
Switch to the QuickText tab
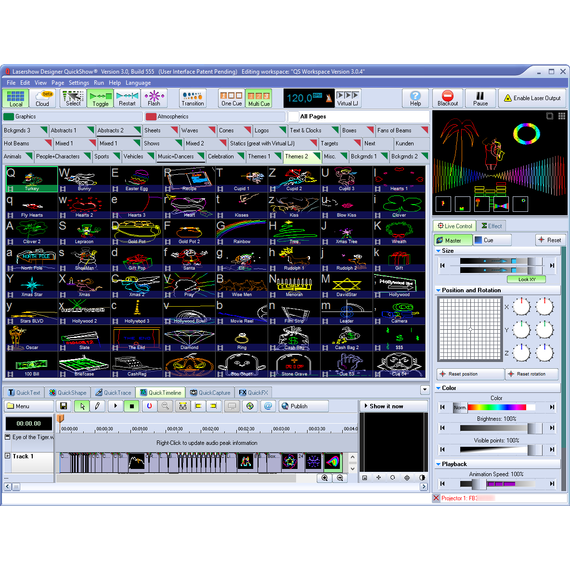(x=24, y=393)
